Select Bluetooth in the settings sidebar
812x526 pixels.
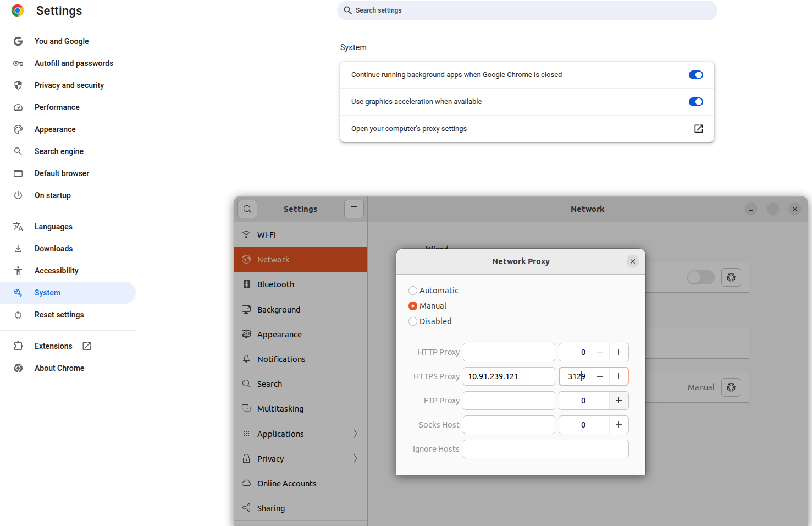tap(275, 284)
